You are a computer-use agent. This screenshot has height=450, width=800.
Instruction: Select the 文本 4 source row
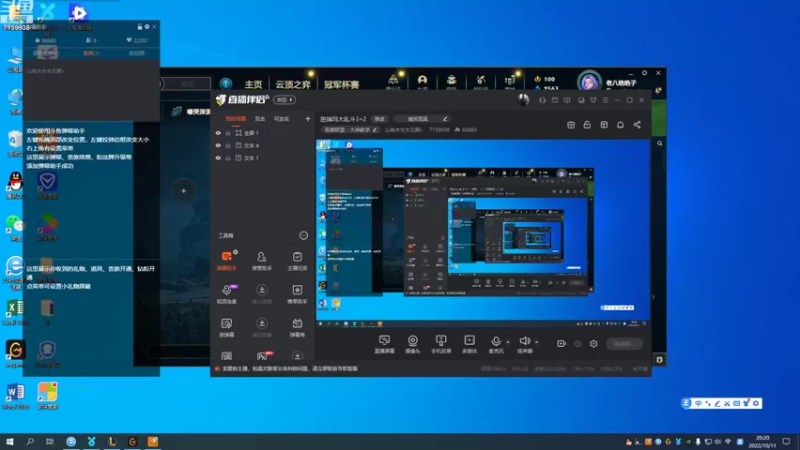tap(263, 145)
